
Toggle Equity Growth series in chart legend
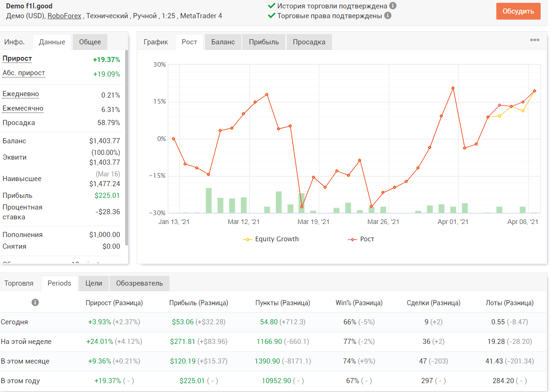[x=271, y=239]
